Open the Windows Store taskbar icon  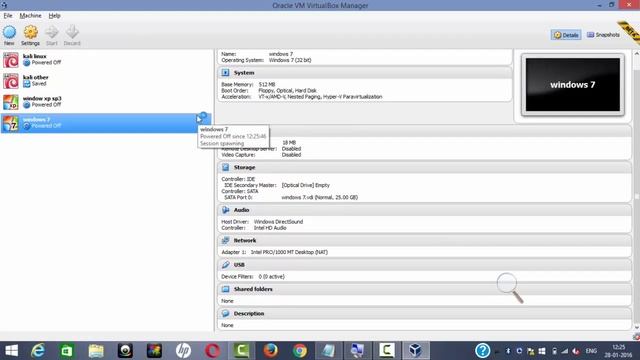pos(67,351)
